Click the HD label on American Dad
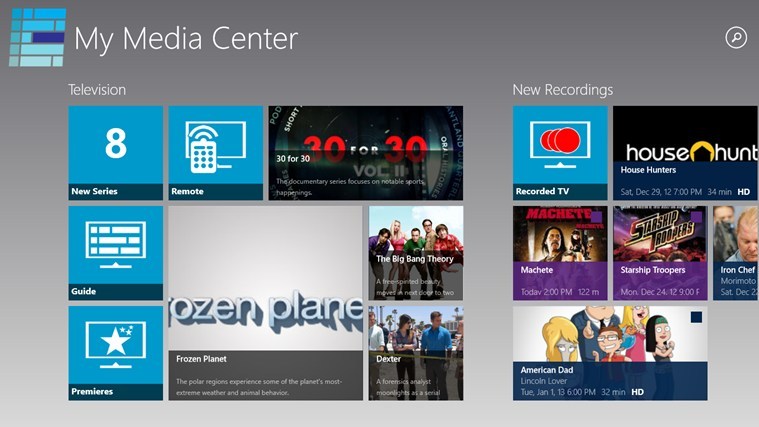759x427 pixels. point(638,392)
